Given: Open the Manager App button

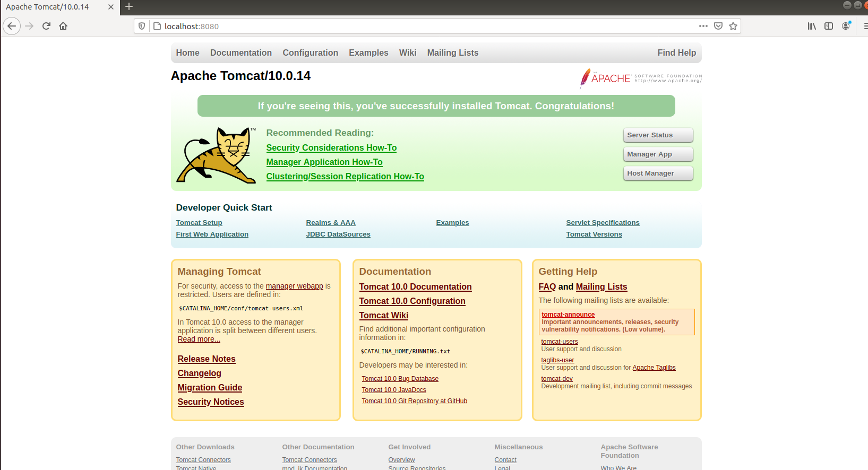Looking at the screenshot, I should pos(658,154).
